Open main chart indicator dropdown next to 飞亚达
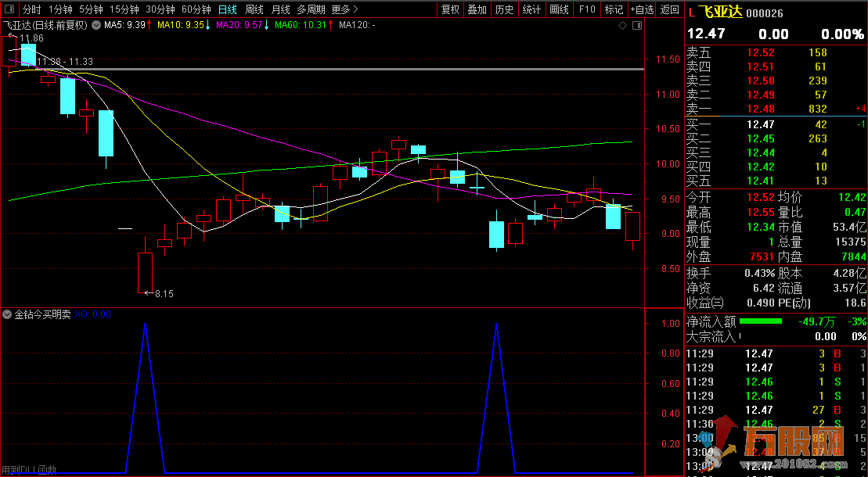868x477 pixels. [x=96, y=25]
